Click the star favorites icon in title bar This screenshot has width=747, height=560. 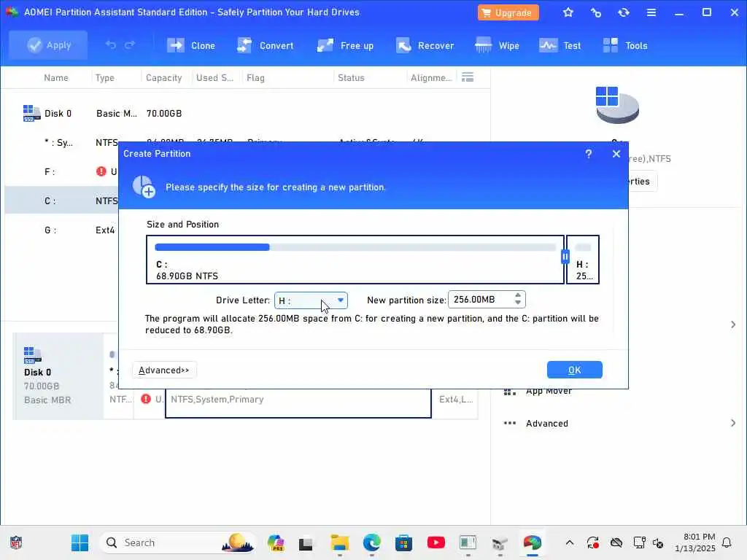[x=568, y=12]
